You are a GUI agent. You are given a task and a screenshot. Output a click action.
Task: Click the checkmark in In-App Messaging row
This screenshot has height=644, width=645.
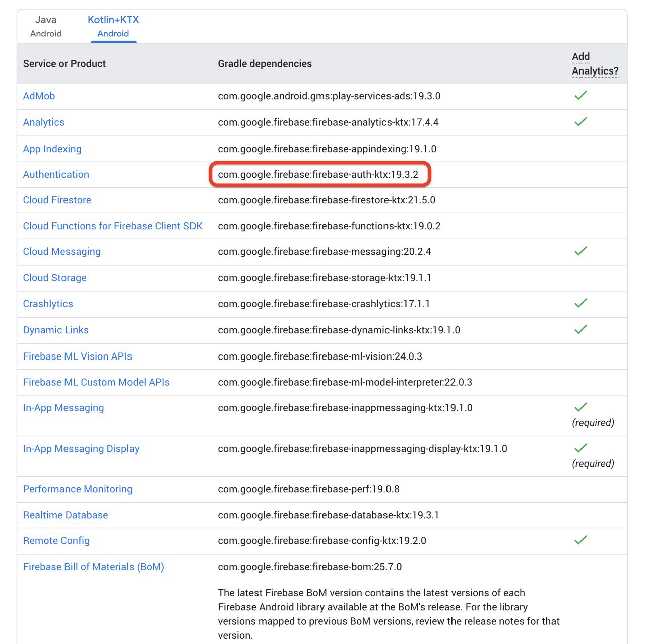point(580,407)
